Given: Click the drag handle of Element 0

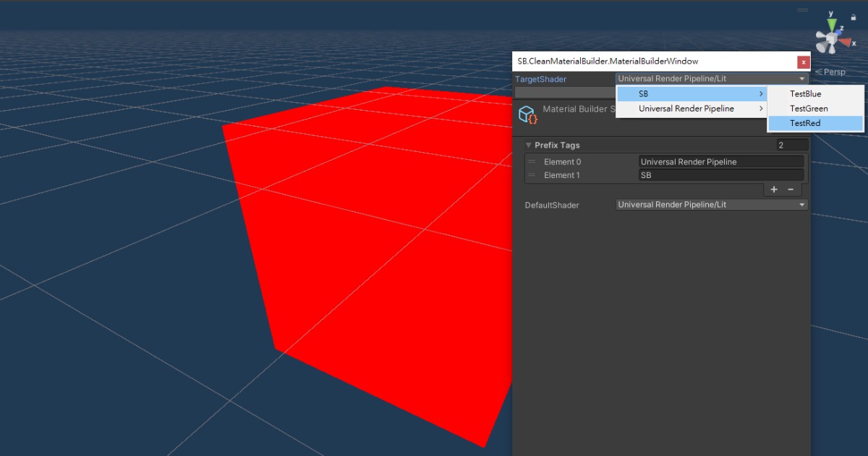Looking at the screenshot, I should 532,161.
